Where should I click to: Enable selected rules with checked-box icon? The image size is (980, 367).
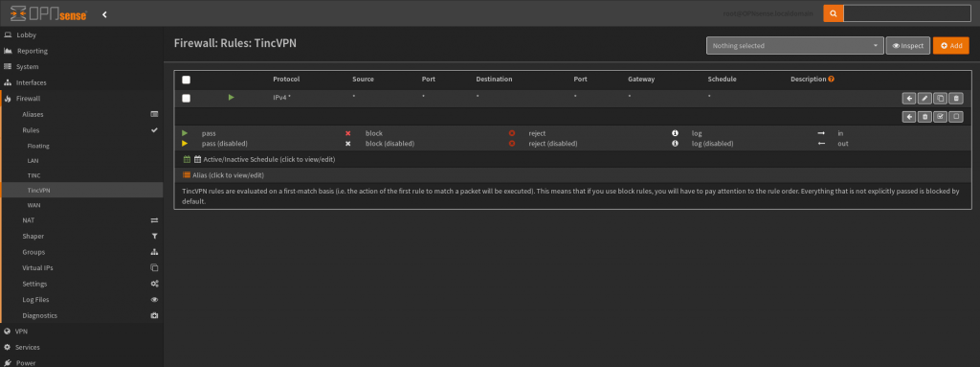pyautogui.click(x=940, y=117)
